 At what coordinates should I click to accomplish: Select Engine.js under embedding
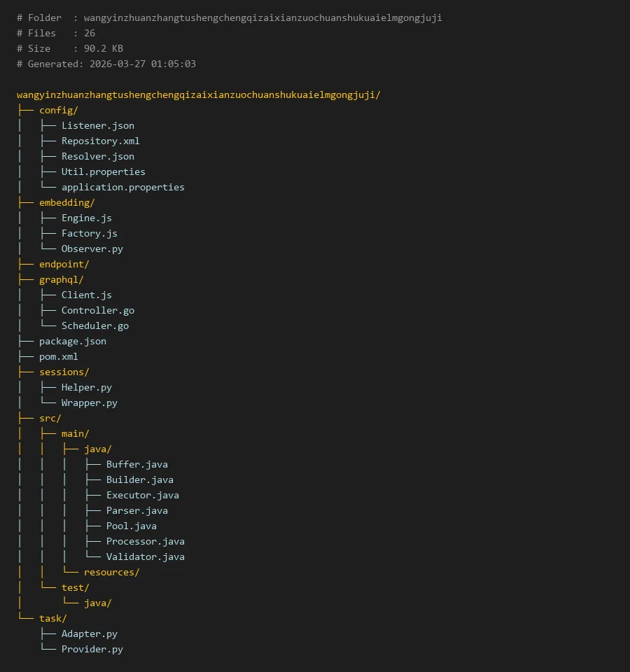[86, 218]
